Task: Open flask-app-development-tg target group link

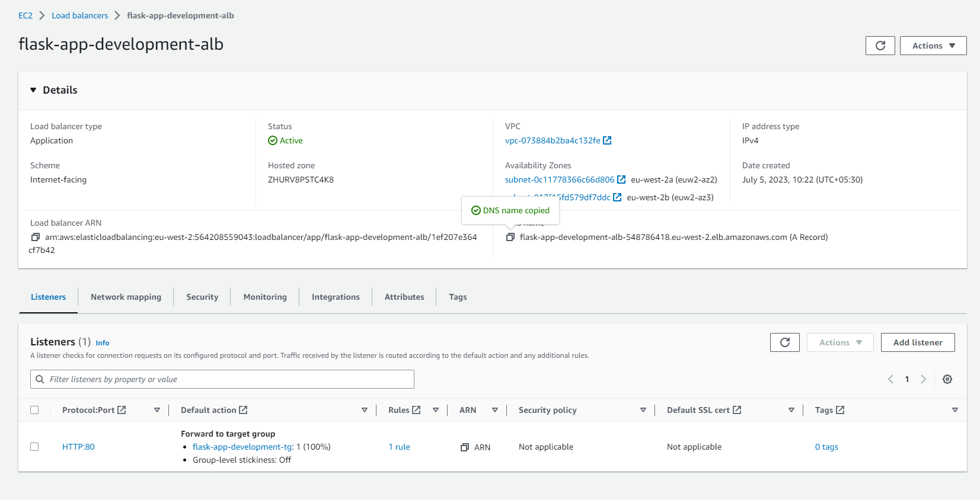Action: coord(242,447)
